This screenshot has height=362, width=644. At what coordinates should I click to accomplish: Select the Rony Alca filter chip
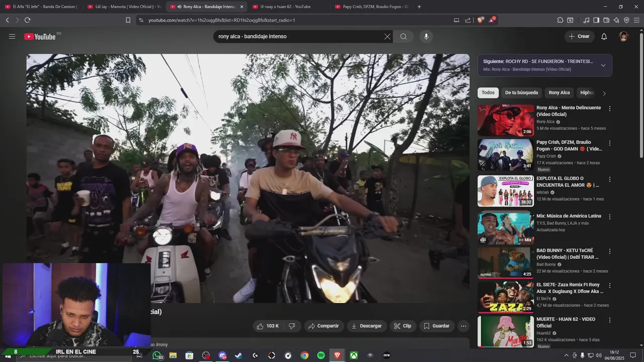click(x=559, y=93)
